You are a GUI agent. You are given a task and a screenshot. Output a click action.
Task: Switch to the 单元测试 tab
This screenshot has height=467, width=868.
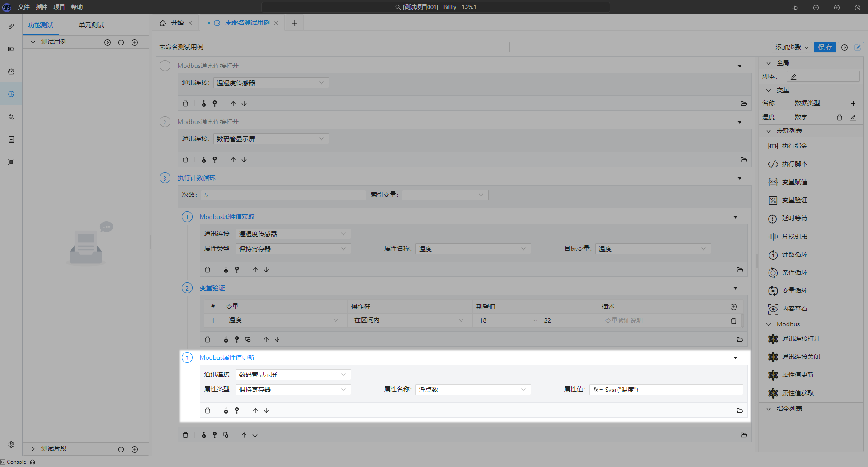91,25
